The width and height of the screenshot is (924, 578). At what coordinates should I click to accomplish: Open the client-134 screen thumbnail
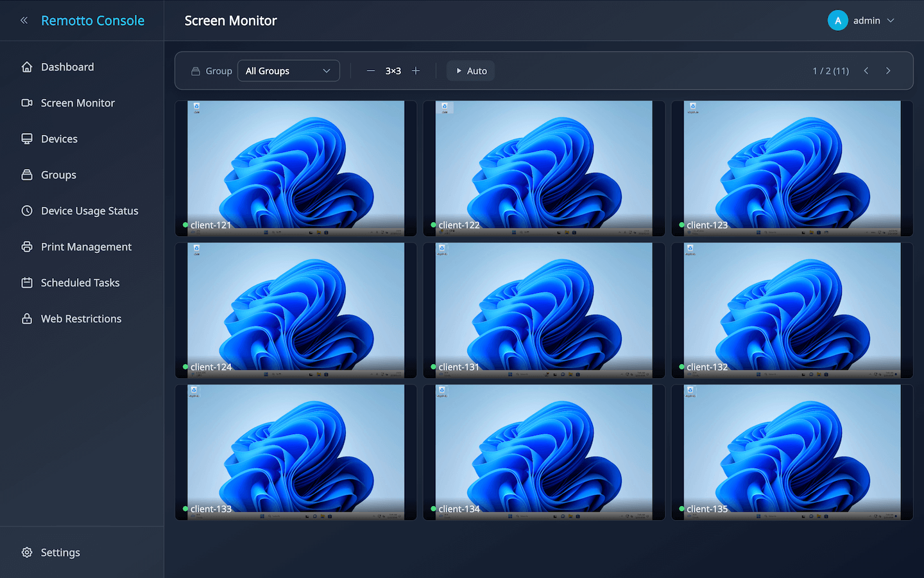point(542,452)
